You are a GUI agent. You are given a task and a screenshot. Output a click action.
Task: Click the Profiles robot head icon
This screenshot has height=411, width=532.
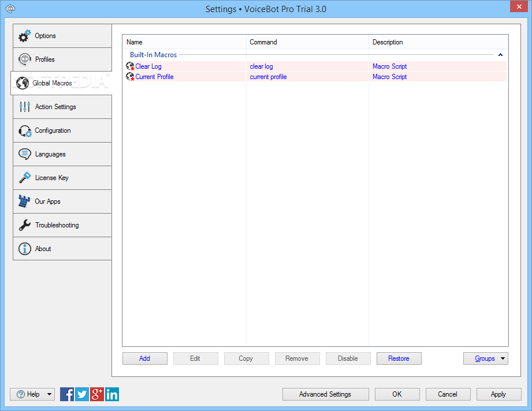click(x=25, y=59)
